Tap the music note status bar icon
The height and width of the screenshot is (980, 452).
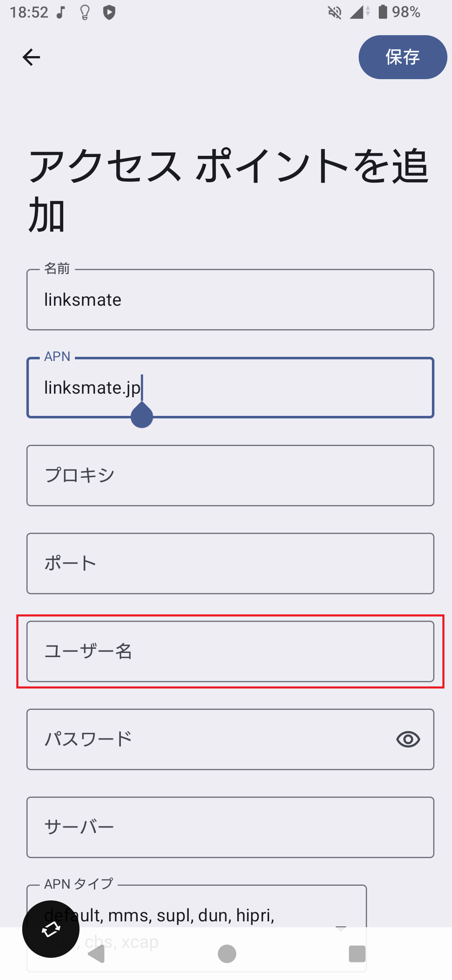(60, 13)
